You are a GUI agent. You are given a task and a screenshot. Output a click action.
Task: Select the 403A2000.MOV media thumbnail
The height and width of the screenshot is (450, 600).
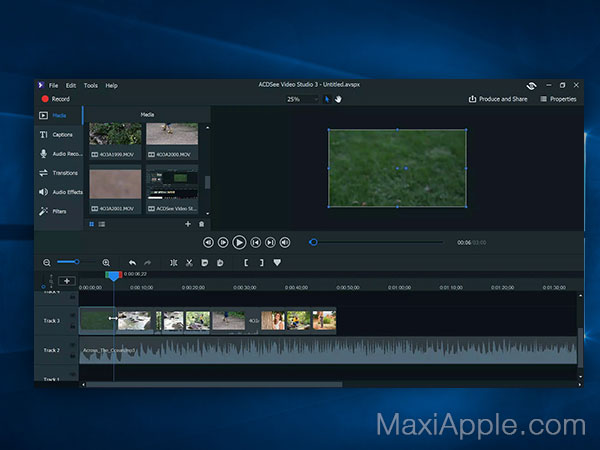[172, 140]
